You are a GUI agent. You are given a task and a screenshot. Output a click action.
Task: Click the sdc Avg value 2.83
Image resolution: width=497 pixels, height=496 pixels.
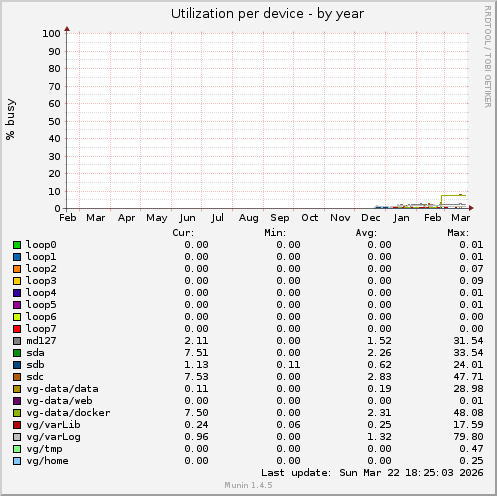(379, 377)
